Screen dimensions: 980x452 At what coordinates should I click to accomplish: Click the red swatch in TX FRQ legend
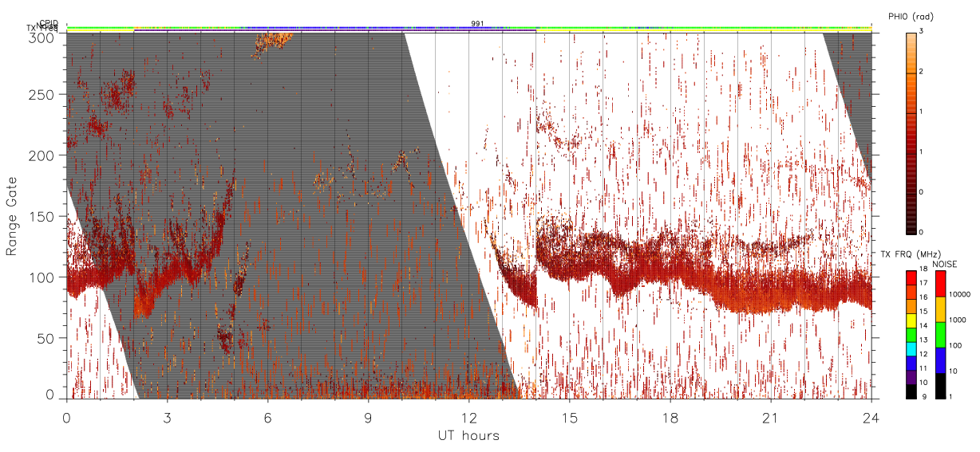point(911,278)
